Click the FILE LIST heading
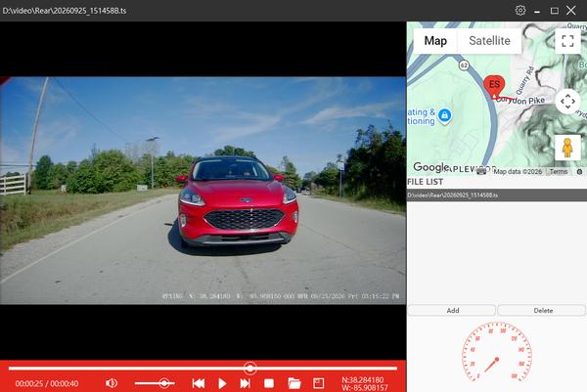The height and width of the screenshot is (392, 587). (x=426, y=182)
